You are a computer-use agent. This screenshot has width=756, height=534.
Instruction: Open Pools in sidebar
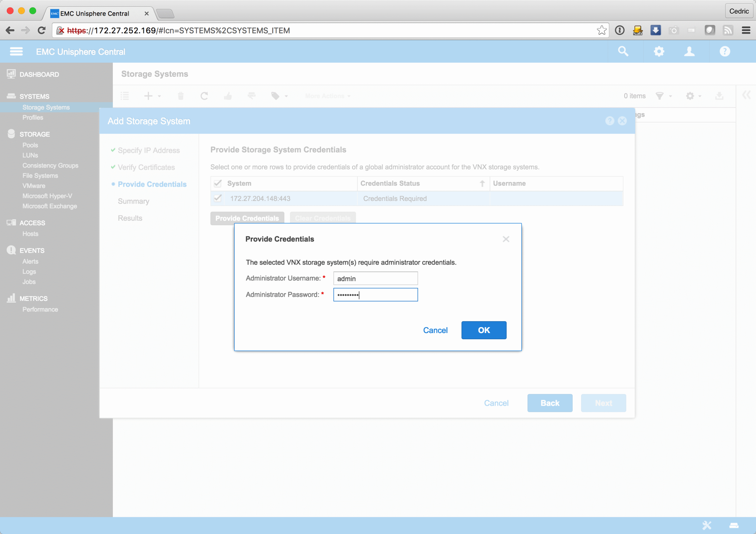point(30,145)
